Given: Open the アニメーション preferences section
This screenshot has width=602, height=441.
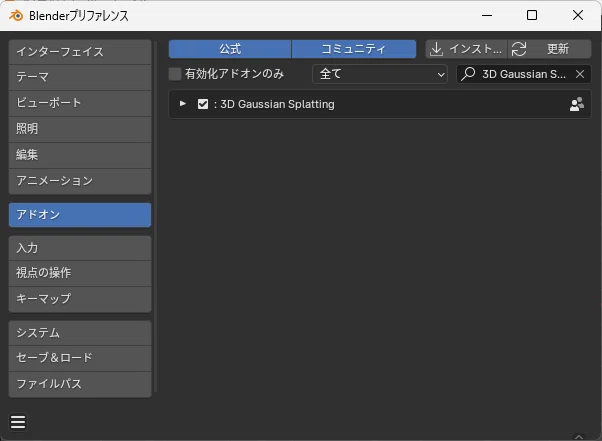Looking at the screenshot, I should (80, 181).
